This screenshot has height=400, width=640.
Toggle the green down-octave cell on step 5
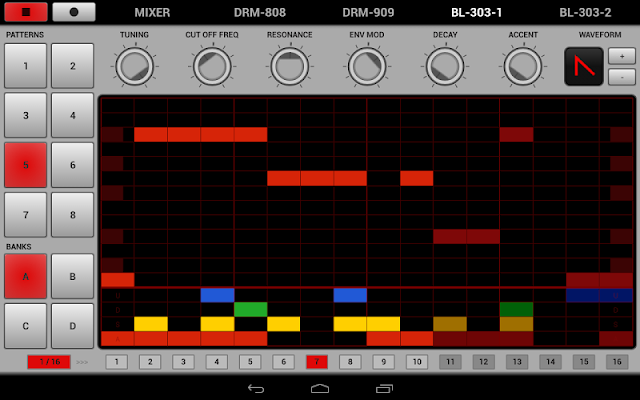point(251,309)
